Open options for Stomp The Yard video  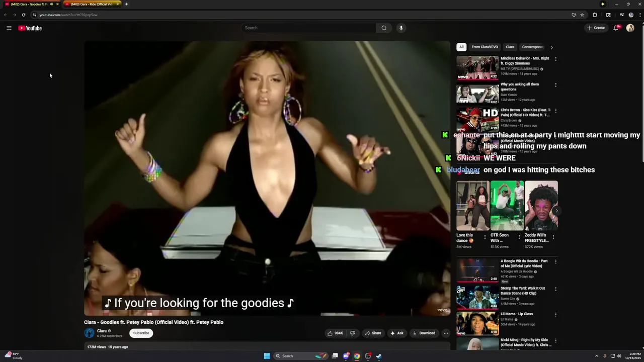tap(555, 289)
